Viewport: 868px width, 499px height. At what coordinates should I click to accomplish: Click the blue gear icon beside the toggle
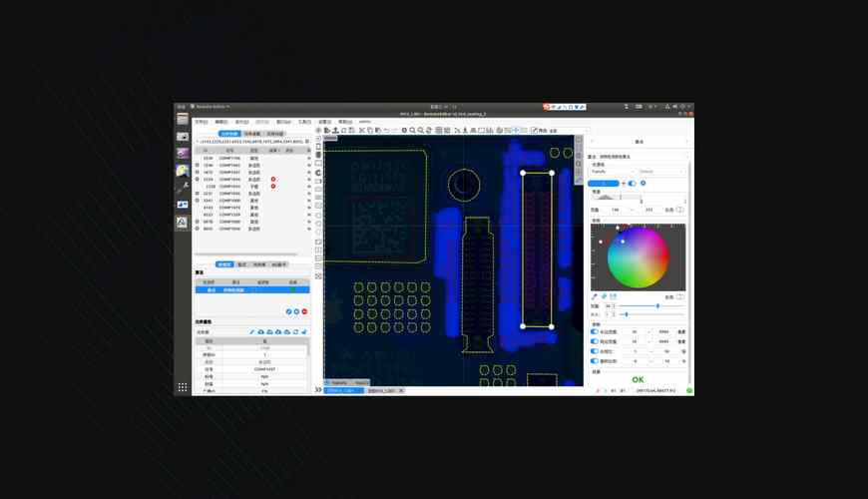tap(643, 184)
